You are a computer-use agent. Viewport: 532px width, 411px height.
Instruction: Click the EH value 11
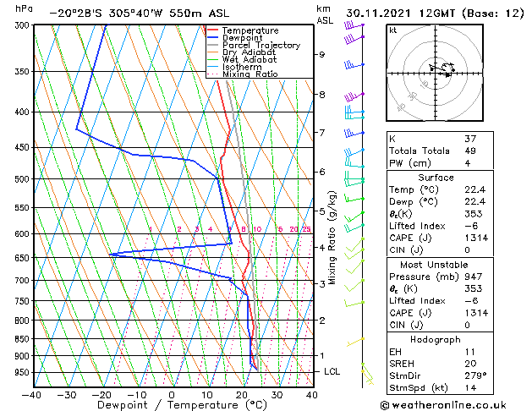click(x=470, y=352)
